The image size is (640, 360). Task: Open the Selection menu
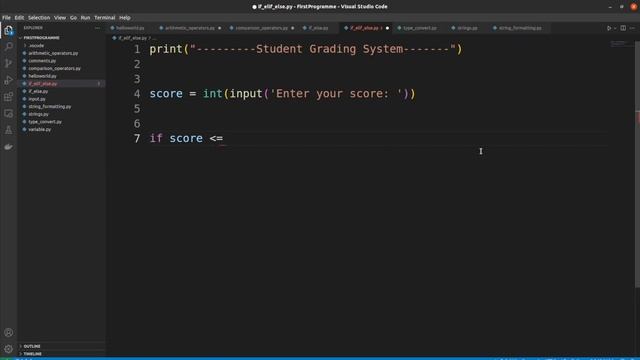(x=39, y=18)
